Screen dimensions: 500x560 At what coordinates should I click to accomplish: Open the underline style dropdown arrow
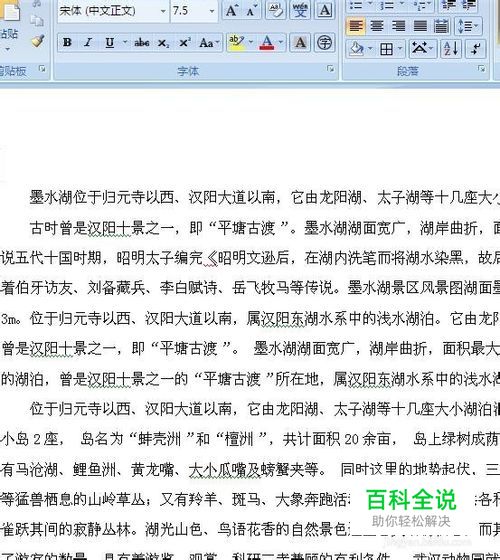pos(125,42)
